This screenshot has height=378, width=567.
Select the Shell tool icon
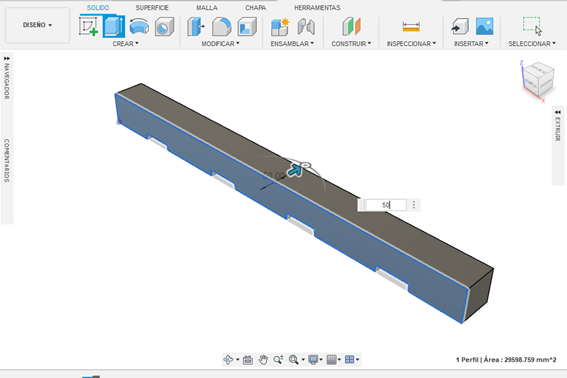[247, 27]
